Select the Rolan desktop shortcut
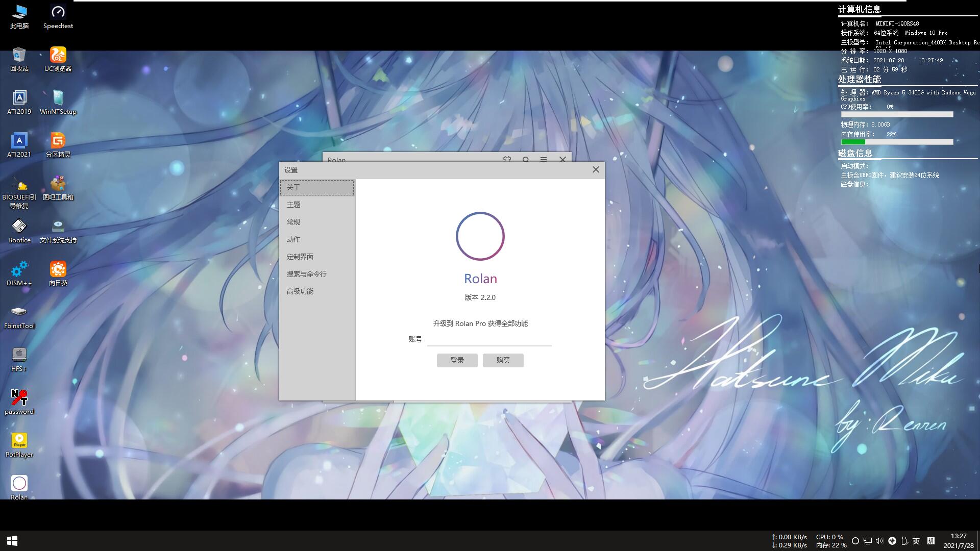The image size is (980, 551). pyautogui.click(x=19, y=488)
